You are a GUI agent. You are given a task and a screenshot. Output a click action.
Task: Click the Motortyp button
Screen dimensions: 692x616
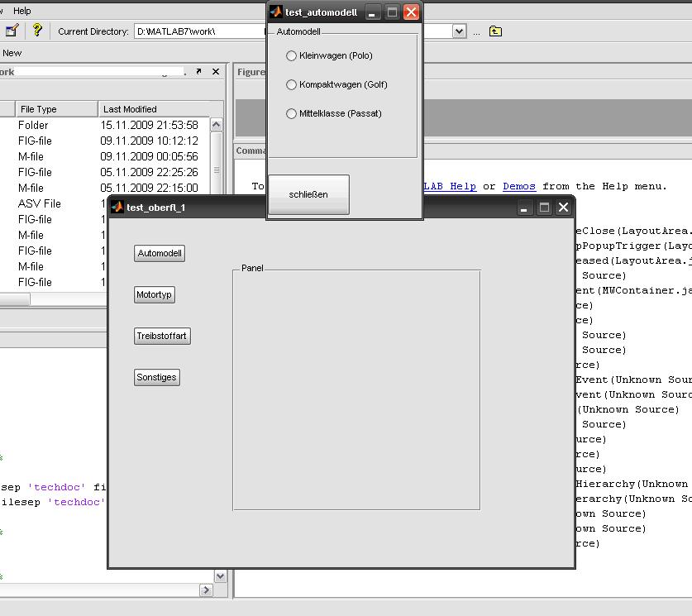point(155,295)
